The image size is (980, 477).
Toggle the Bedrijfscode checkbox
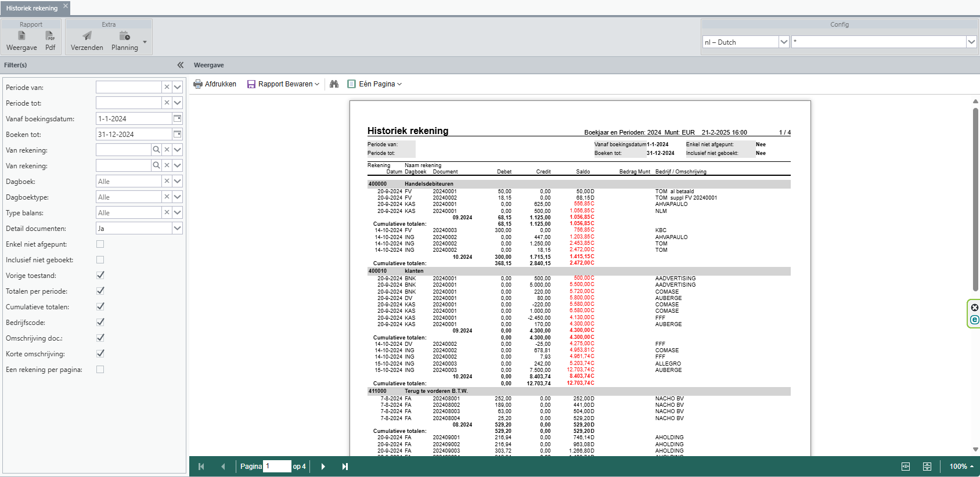100,322
